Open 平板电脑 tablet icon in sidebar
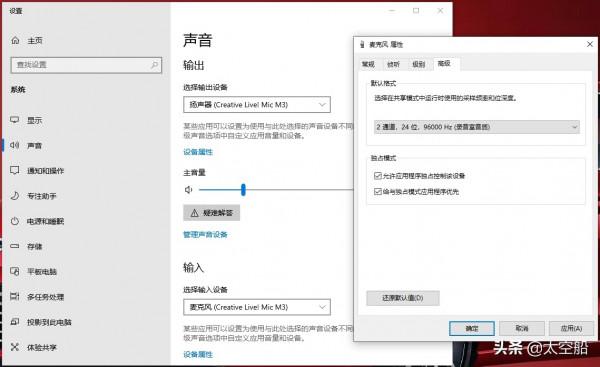Screen dimensions: 600x367 15,271
